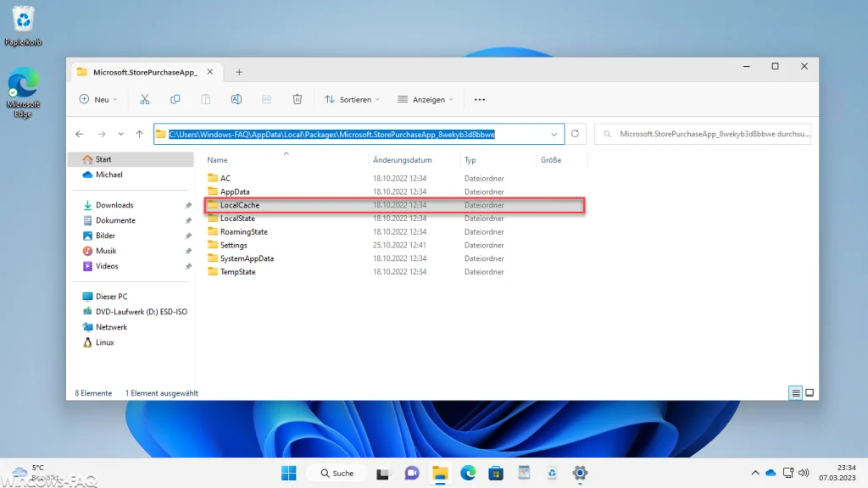Expand the address bar history dropdown

pyautogui.click(x=554, y=135)
